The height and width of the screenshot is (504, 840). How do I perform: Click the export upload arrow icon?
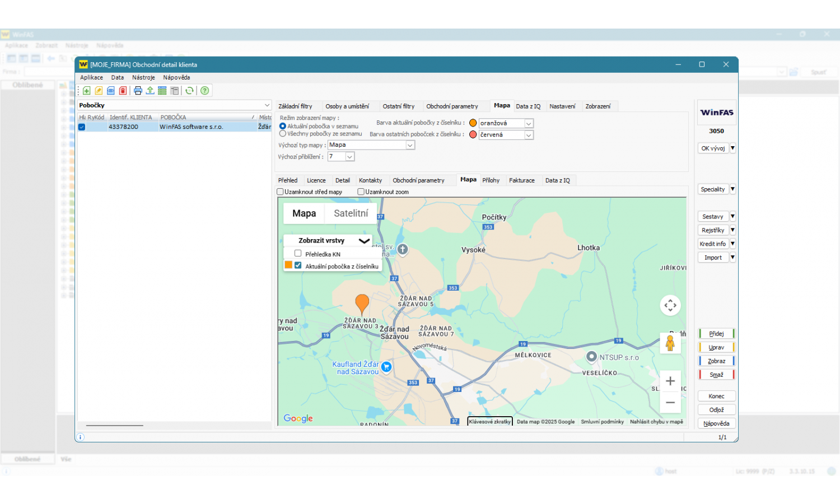coord(150,91)
